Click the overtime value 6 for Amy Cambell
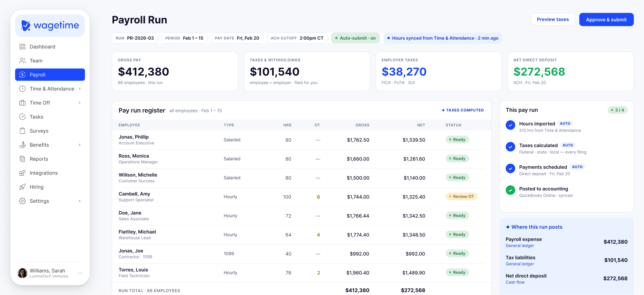Viewport: 644px width, 295px height. point(318,197)
